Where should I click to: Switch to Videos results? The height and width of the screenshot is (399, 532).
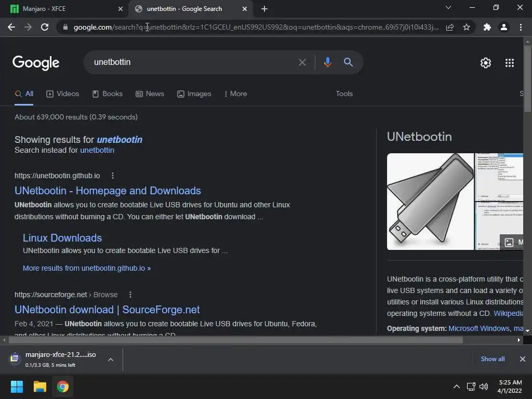point(63,94)
